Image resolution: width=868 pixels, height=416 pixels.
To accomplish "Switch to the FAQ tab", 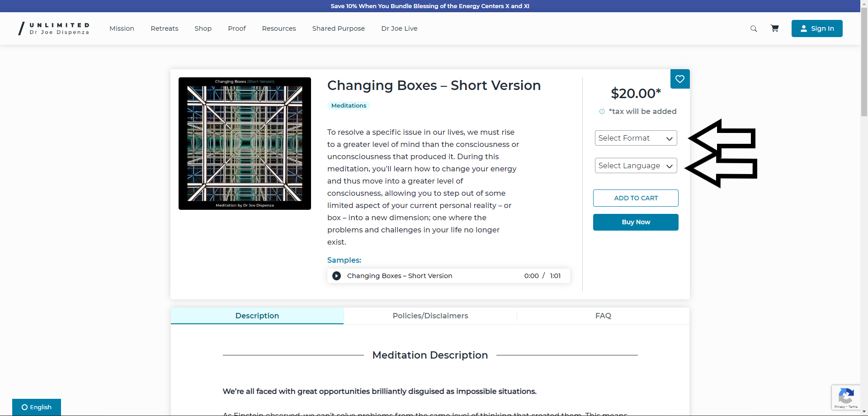I will 603,316.
